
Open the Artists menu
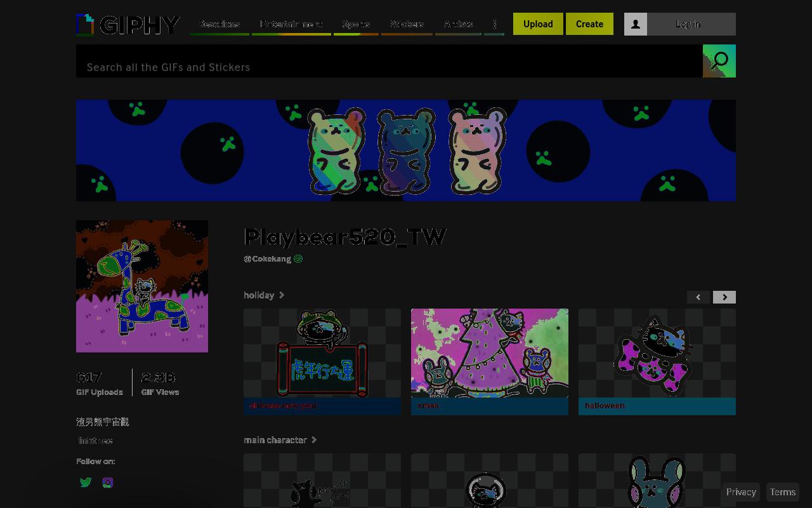click(x=458, y=24)
